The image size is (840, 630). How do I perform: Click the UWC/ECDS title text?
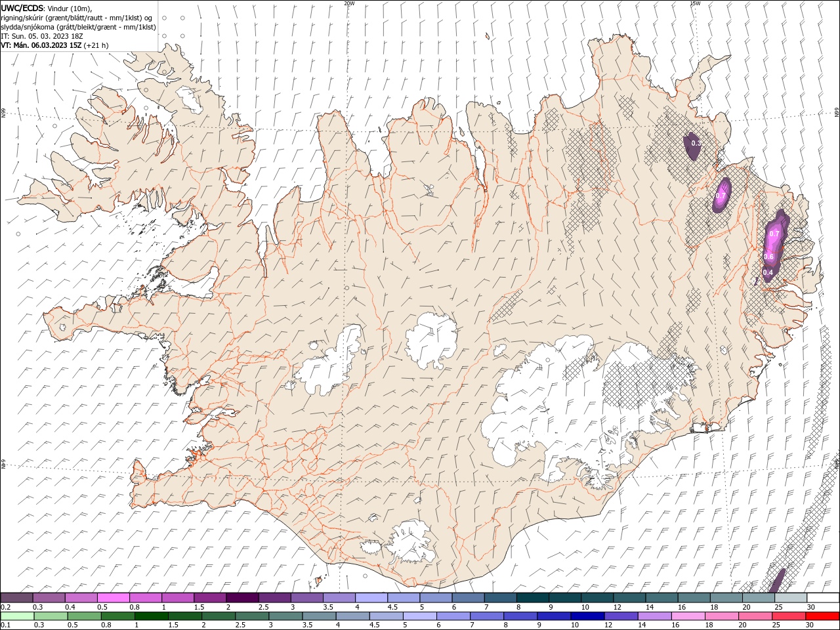click(x=22, y=8)
